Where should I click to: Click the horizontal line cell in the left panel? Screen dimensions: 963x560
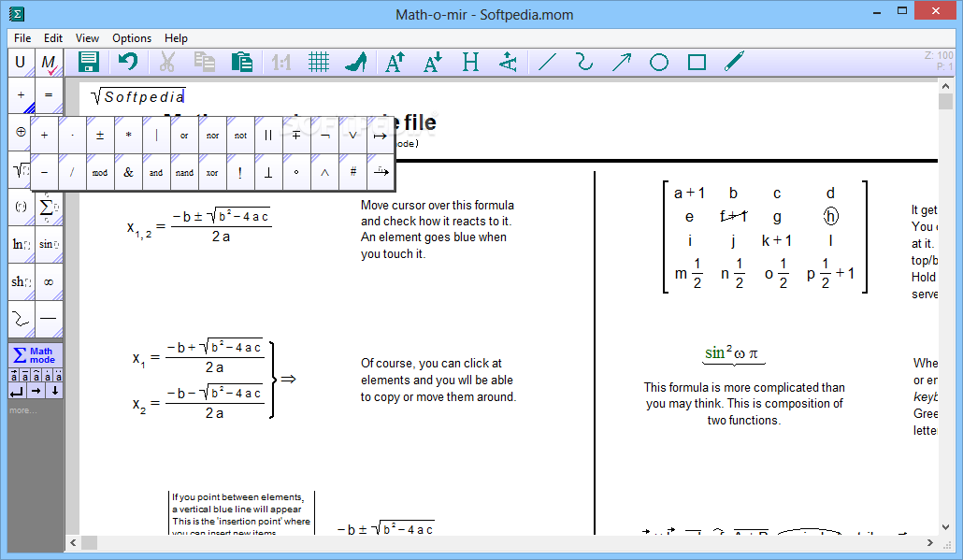(49, 319)
